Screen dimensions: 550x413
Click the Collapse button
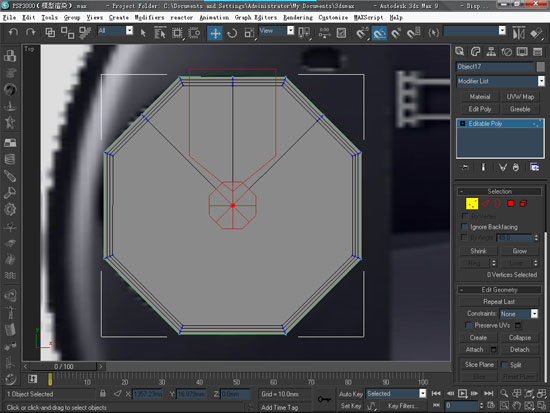pos(519,338)
